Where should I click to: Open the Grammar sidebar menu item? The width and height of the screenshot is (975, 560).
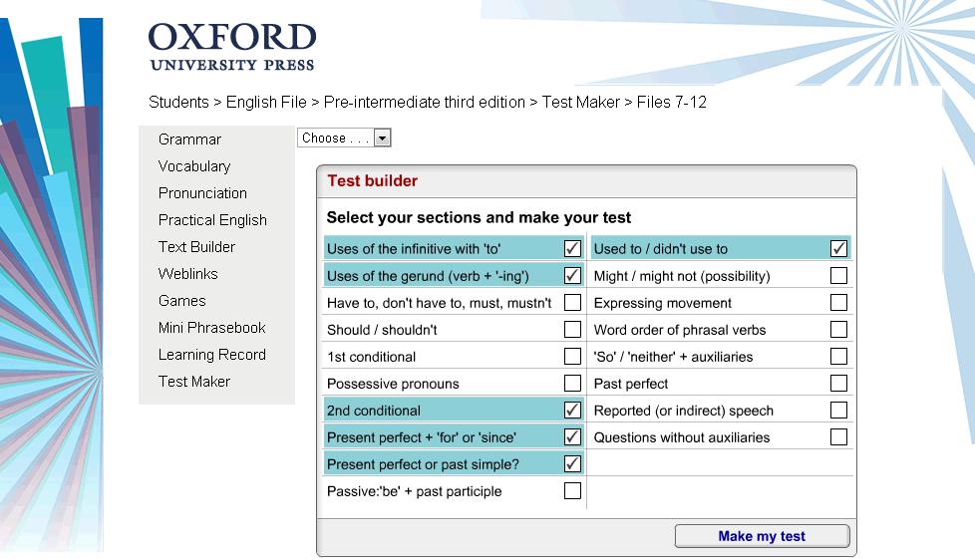pyautogui.click(x=189, y=140)
